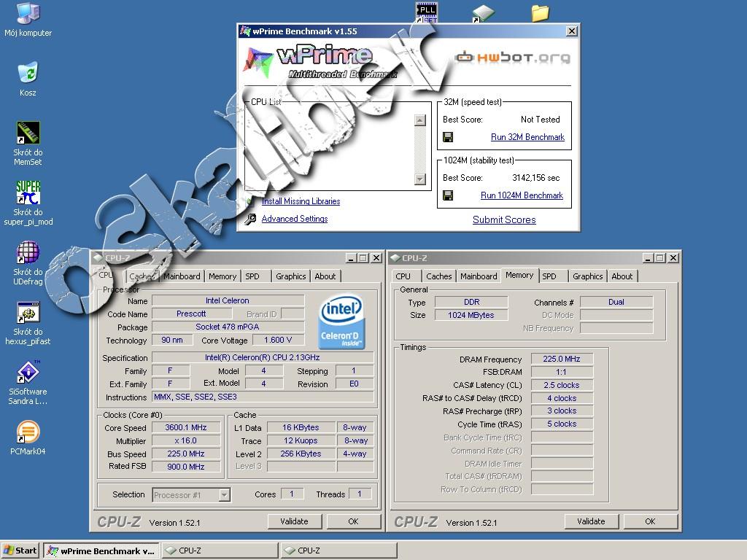Click OK in left CPU-Z window
Screen dimensions: 747x560
pyautogui.click(x=353, y=521)
